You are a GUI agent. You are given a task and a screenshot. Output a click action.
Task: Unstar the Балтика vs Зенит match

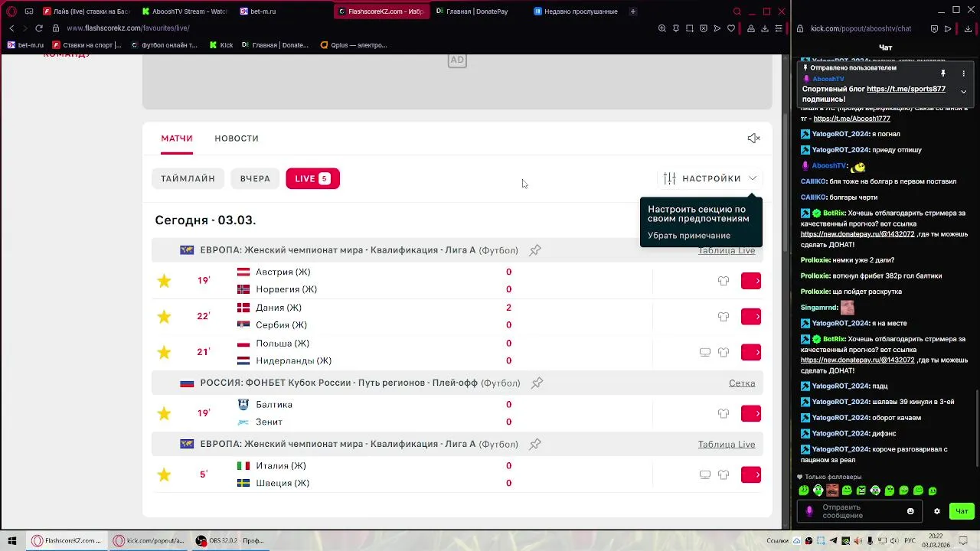[164, 413]
